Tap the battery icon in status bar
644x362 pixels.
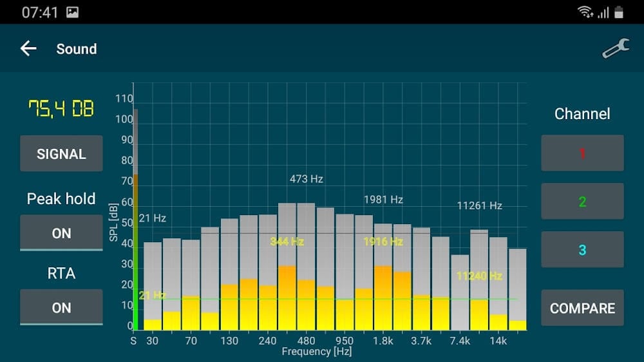(619, 12)
